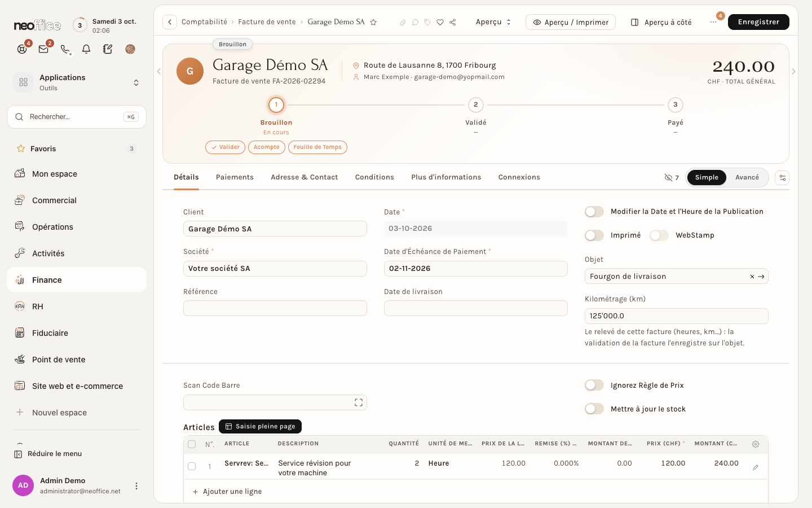Open the three-dots more actions menu
This screenshot has height=508, width=812.
(x=713, y=22)
